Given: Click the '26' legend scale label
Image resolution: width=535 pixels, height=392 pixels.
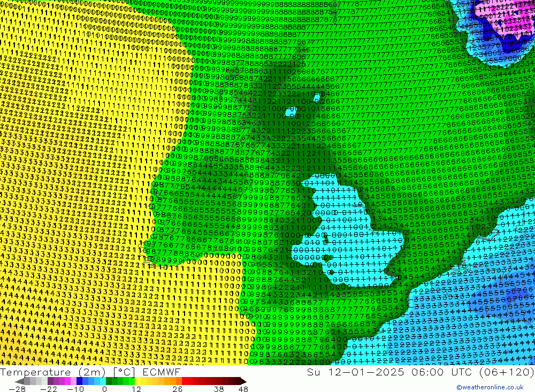Looking at the screenshot, I should 178,389.
